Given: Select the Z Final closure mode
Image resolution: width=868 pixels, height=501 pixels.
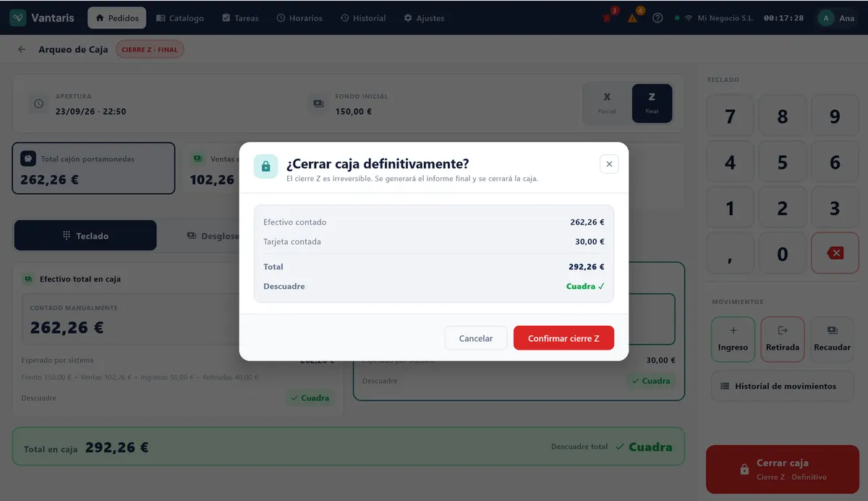Looking at the screenshot, I should point(652,104).
